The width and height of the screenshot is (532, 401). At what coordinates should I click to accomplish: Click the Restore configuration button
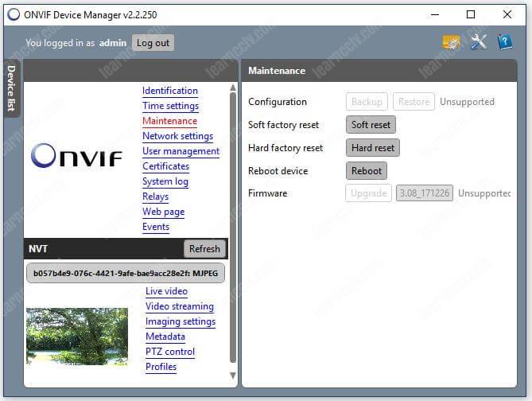(414, 102)
